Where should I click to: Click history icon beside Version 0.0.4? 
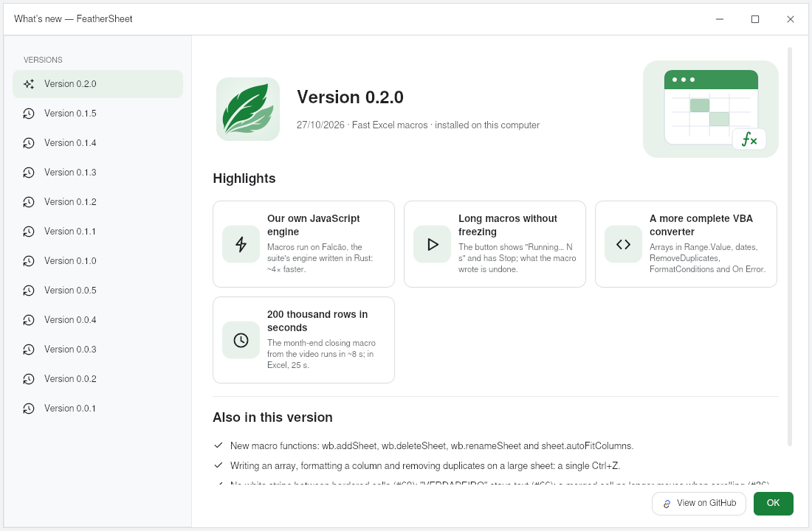click(x=29, y=320)
